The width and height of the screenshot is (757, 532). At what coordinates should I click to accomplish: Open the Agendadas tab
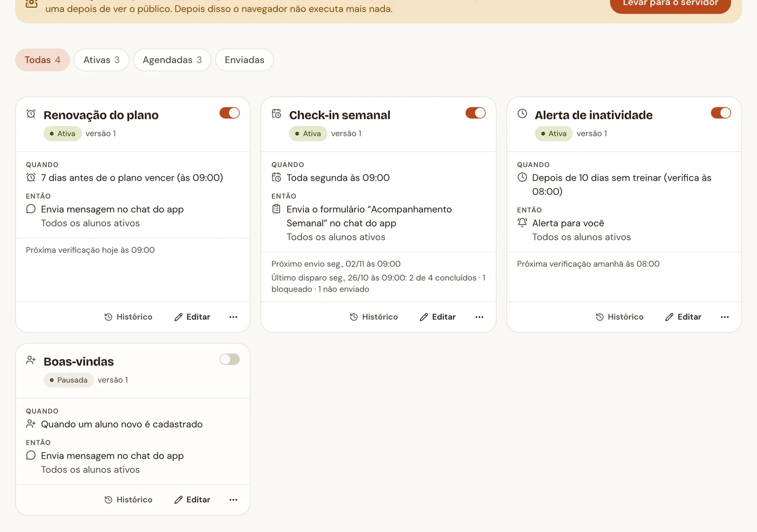click(172, 60)
